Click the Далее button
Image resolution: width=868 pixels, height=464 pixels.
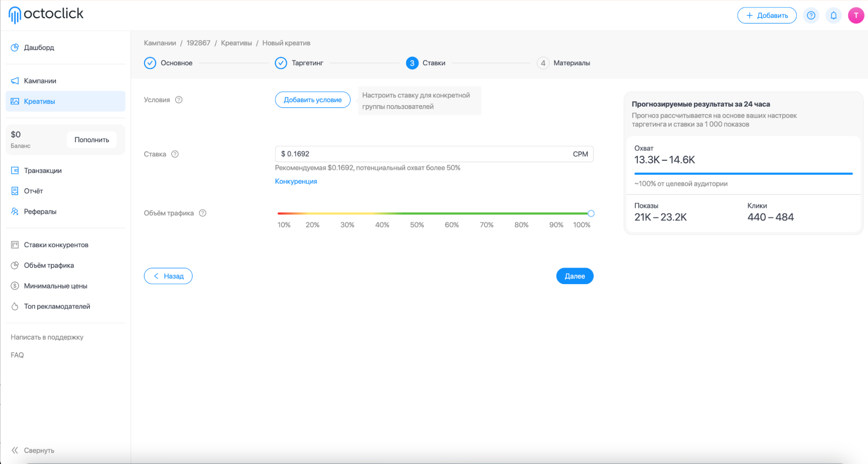[574, 276]
